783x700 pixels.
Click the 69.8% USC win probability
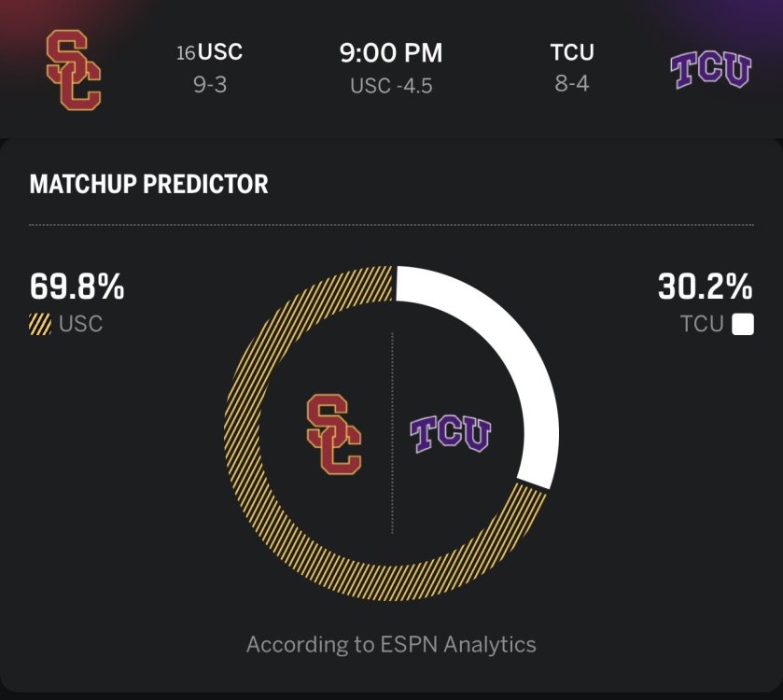coord(77,287)
